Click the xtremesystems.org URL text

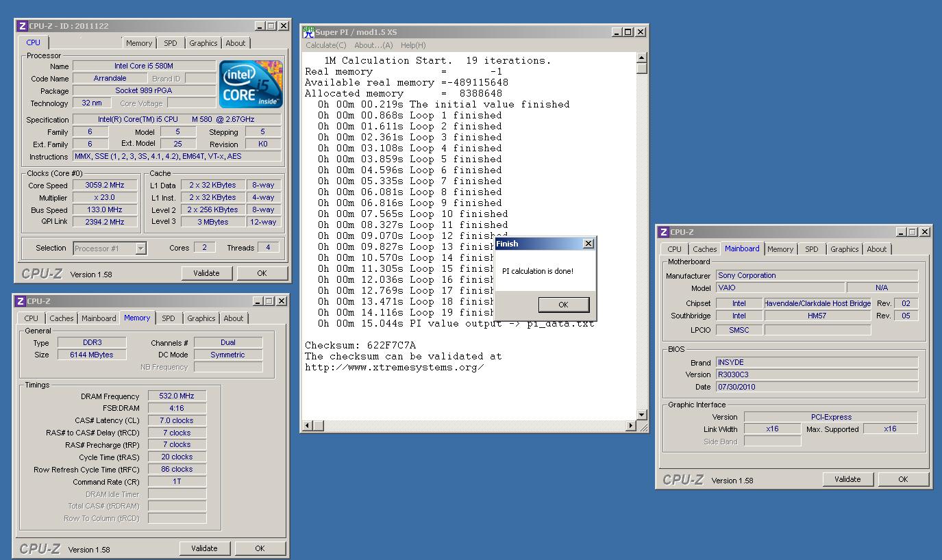click(395, 367)
